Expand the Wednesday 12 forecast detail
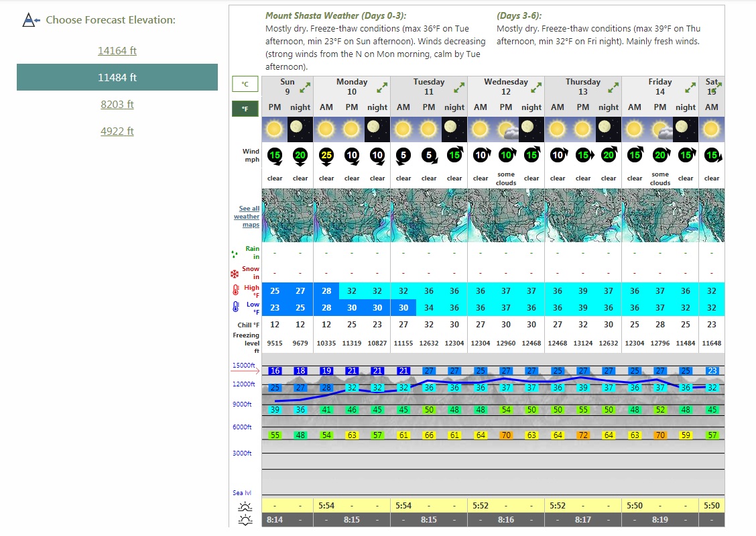The width and height of the screenshot is (756, 536). click(x=536, y=88)
